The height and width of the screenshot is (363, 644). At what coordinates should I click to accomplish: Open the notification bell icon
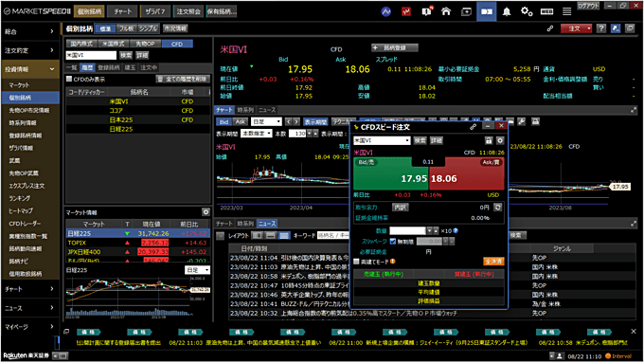pyautogui.click(x=507, y=12)
